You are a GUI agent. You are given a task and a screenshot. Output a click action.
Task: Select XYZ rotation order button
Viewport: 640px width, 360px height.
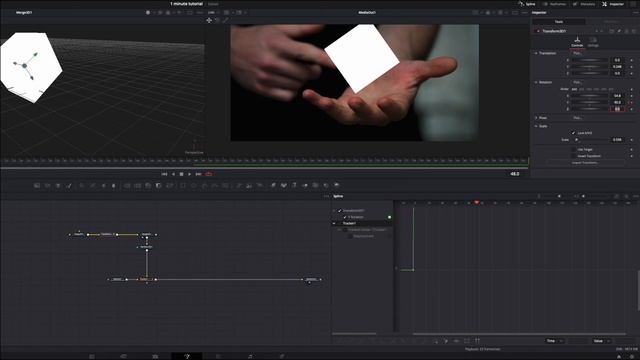pos(574,89)
